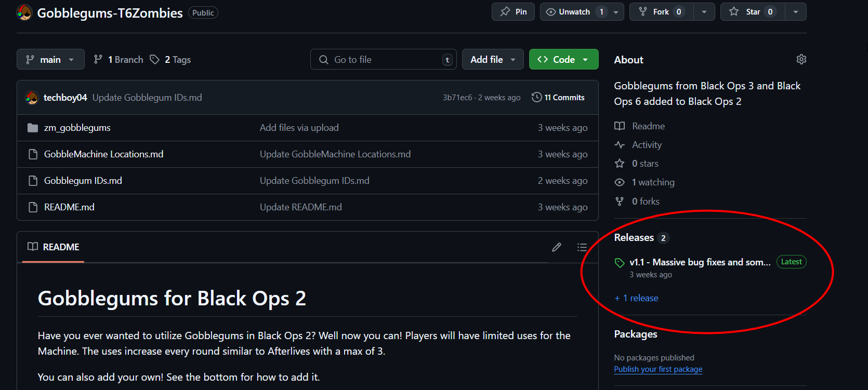Click the tag icon beside 2 Tags
Screen dimensions: 868x390
pos(154,60)
